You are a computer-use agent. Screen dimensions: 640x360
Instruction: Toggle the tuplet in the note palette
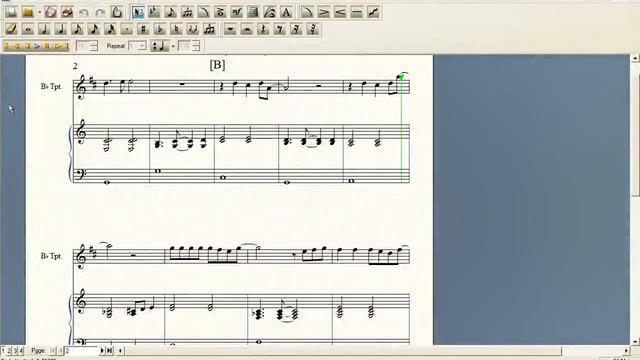click(209, 29)
